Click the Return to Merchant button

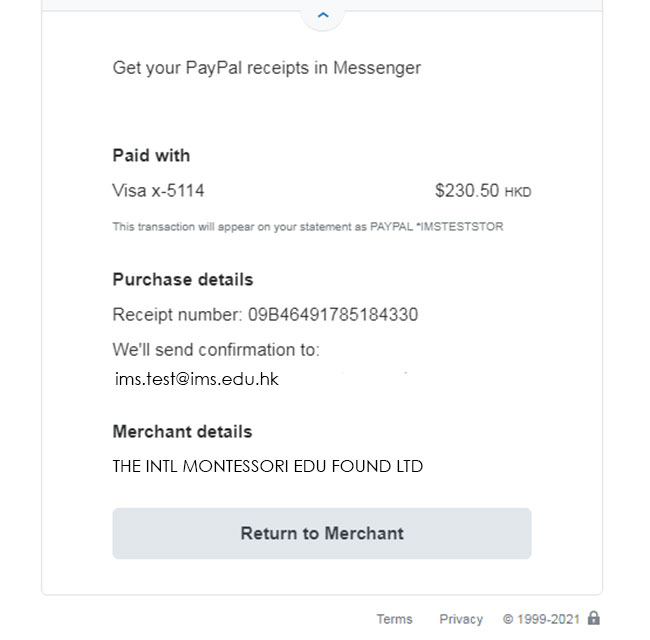point(322,533)
